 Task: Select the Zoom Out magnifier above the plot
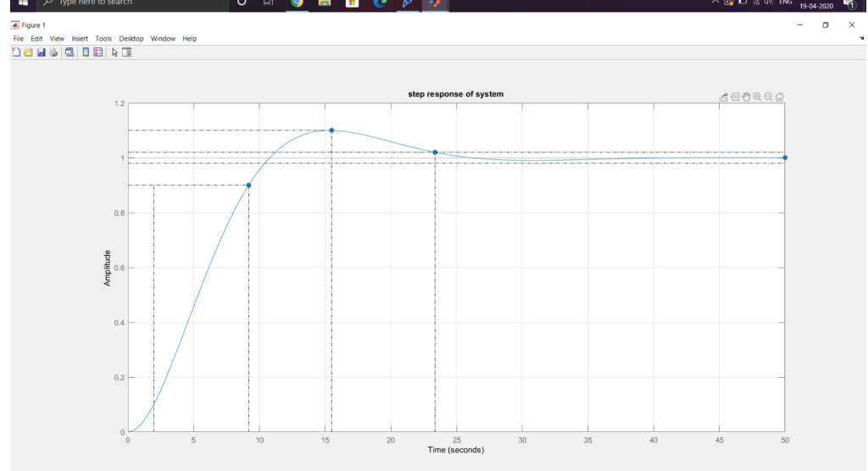click(x=768, y=97)
